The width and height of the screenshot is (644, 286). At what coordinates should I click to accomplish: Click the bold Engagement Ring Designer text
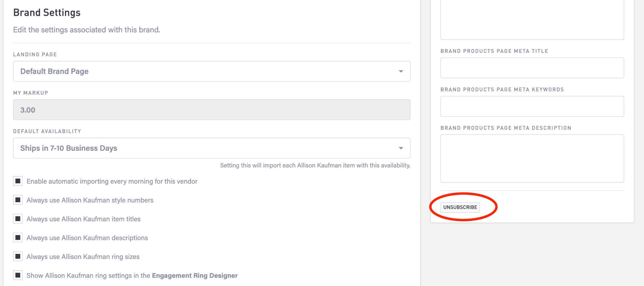(x=195, y=276)
